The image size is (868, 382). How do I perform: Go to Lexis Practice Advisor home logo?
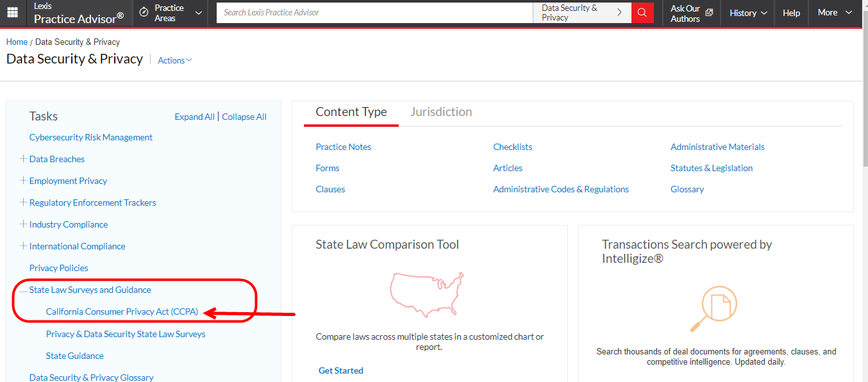point(79,13)
